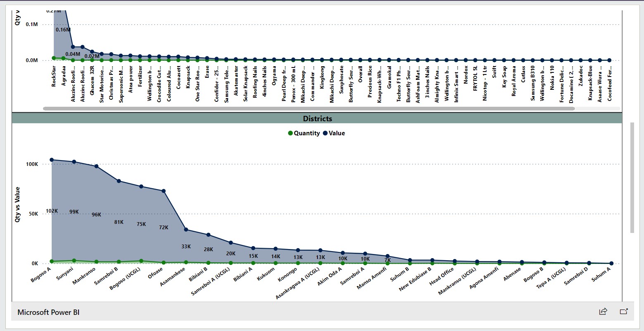Click the Key Soap product label
Image resolution: width=644 pixels, height=331 pixels.
504,77
